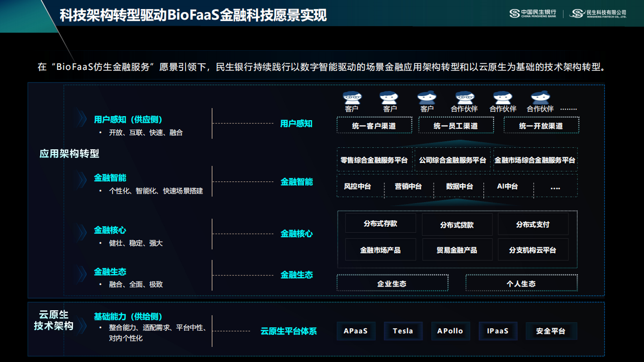
Task: Click the 金融市场综合金融服务平台 box
Action: [535, 160]
